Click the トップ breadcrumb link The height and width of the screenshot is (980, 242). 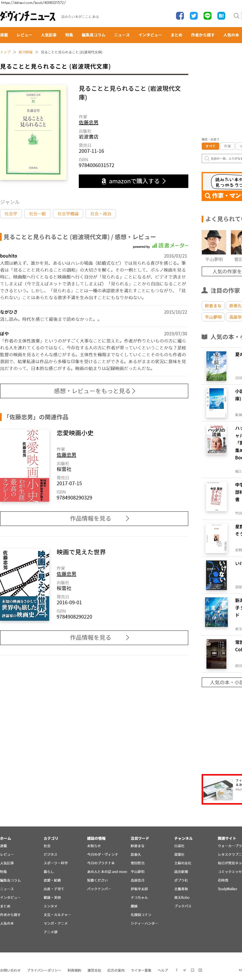5,52
